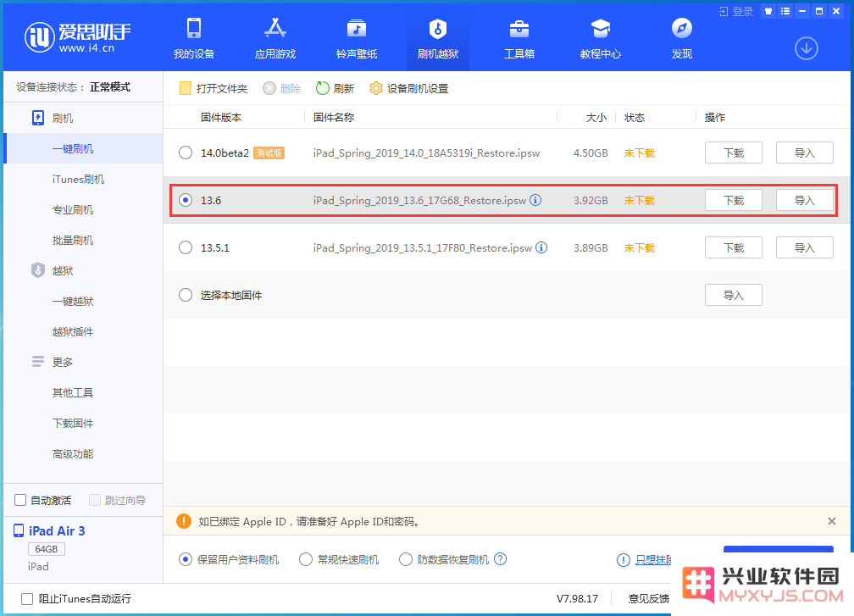Enable the 自动激活 checkbox
The height and width of the screenshot is (616, 854).
20,500
